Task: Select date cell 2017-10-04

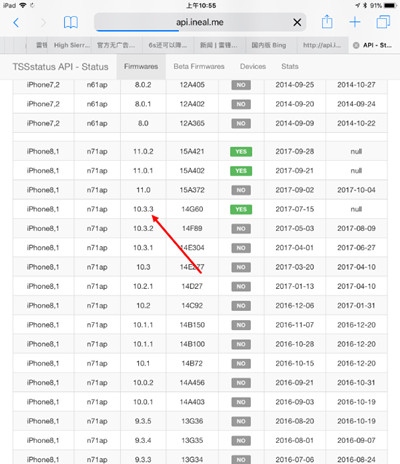Action: (x=356, y=190)
